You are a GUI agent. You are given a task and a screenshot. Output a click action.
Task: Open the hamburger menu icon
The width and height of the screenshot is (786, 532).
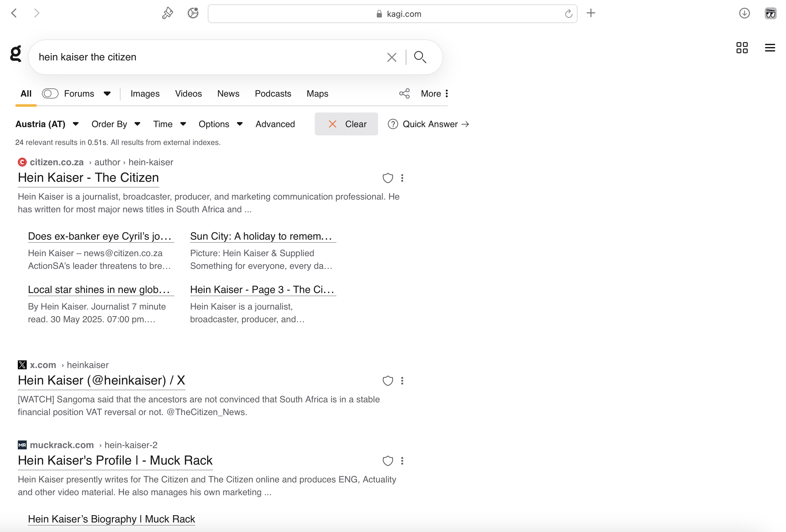point(770,48)
